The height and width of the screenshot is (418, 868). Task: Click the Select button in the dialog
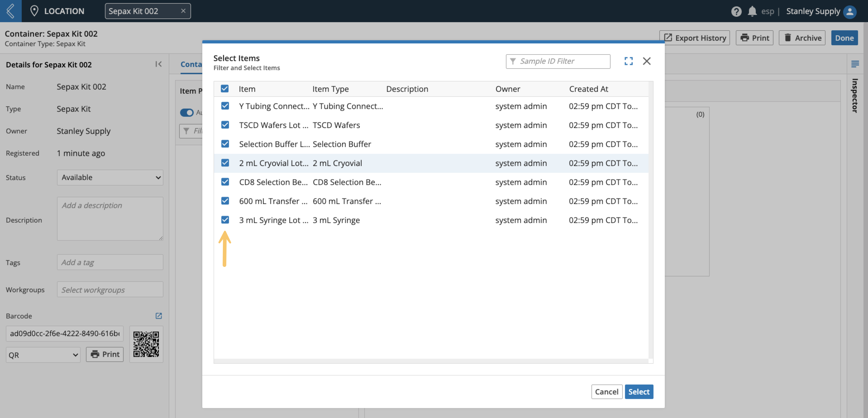click(639, 392)
